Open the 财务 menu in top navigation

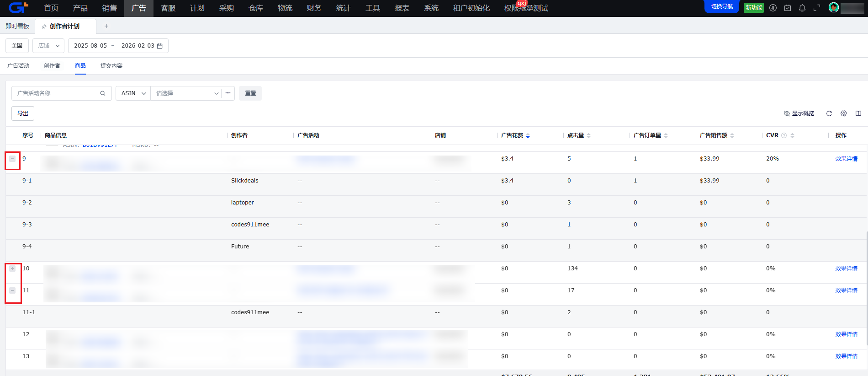click(314, 8)
